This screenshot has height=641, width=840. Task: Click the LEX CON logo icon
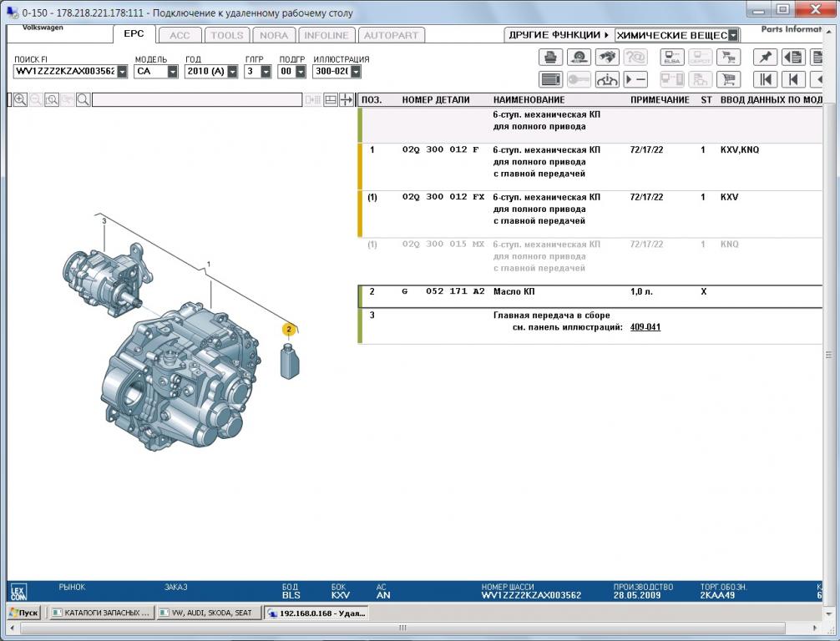18,593
